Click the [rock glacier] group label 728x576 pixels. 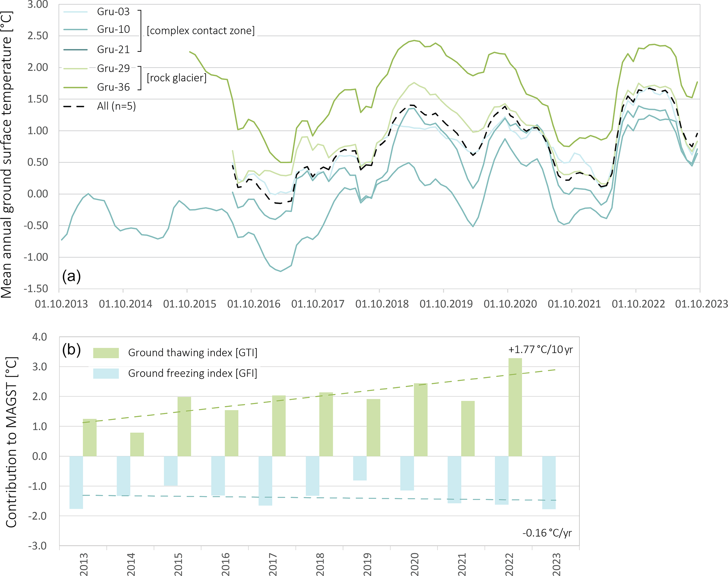click(x=176, y=78)
